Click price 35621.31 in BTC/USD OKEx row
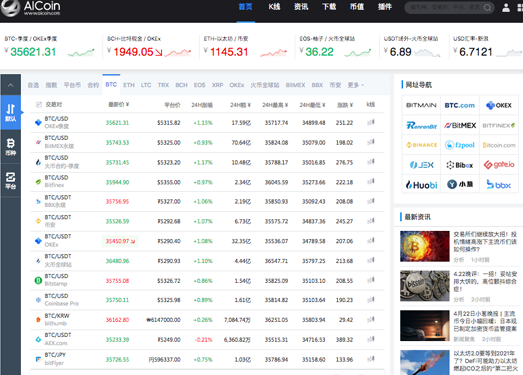Image resolution: width=523 pixels, height=375 pixels. click(117, 123)
